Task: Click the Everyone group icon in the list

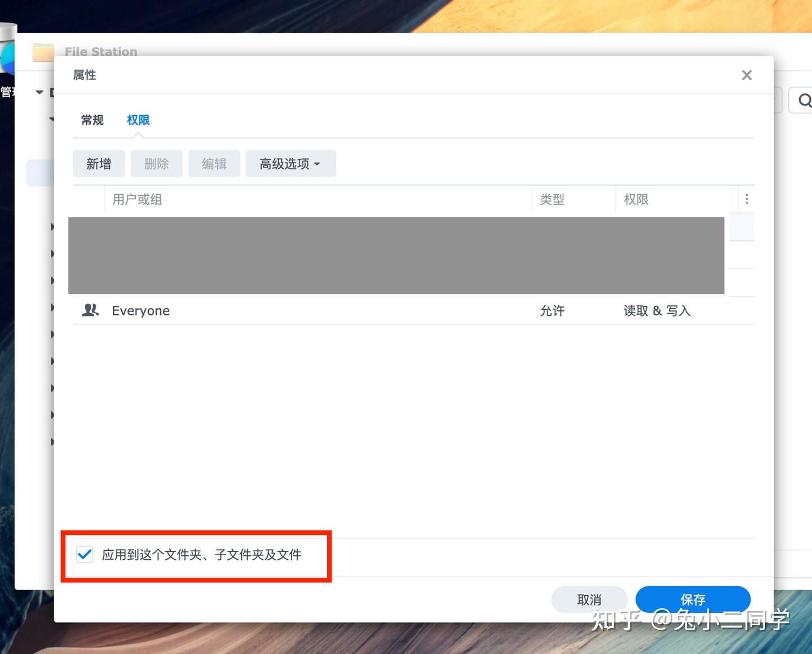Action: [90, 310]
